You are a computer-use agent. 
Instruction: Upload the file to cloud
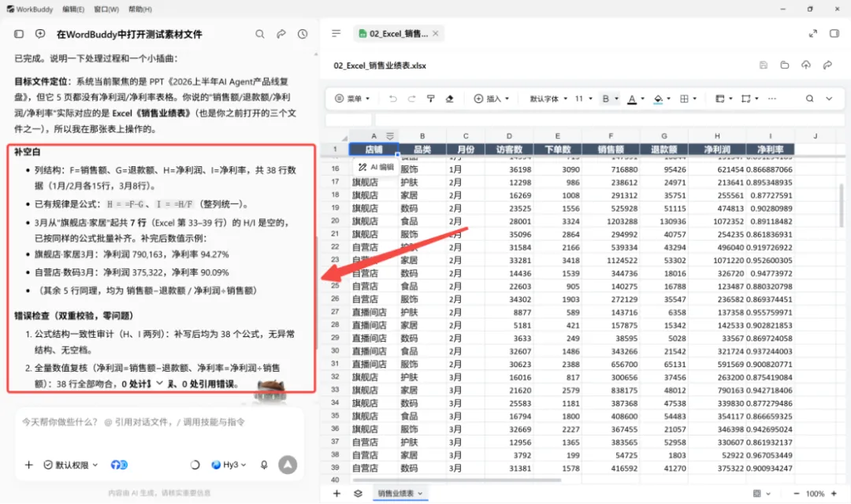[806, 65]
